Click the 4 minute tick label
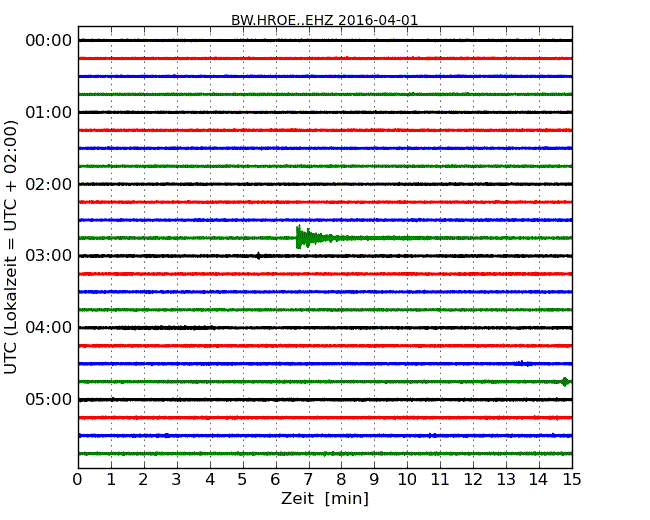Image resolution: width=650 pixels, height=520 pixels. pyautogui.click(x=210, y=479)
